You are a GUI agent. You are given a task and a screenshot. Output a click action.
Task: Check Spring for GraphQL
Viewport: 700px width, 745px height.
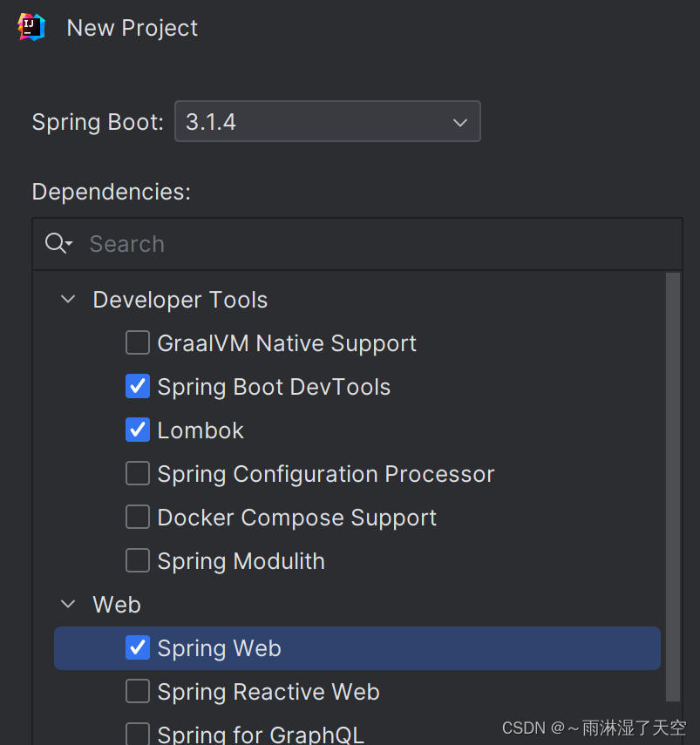point(138,734)
